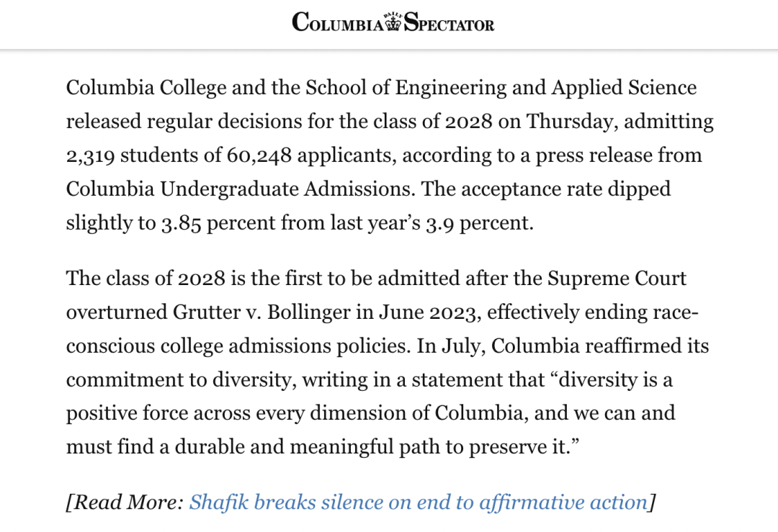Click the "3.85 percent" acceptance rate
Image resolution: width=778 pixels, height=532 pixels.
(218, 222)
